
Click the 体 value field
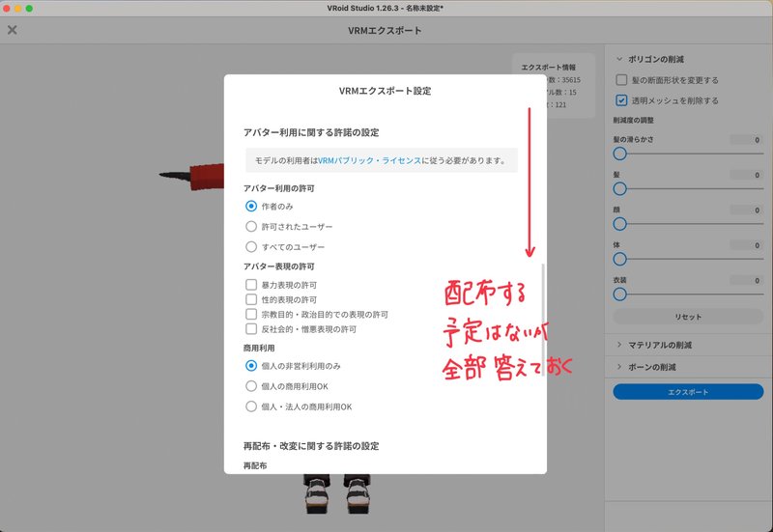(746, 245)
